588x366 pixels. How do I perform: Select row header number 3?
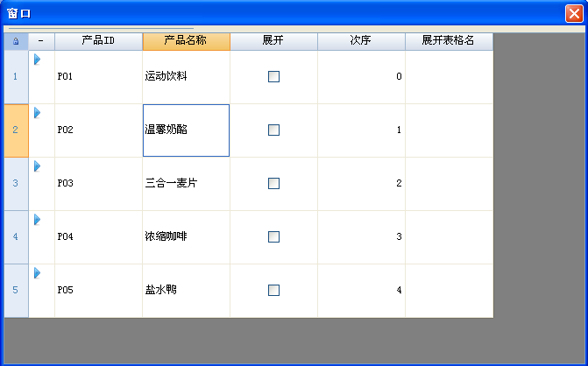tap(16, 184)
